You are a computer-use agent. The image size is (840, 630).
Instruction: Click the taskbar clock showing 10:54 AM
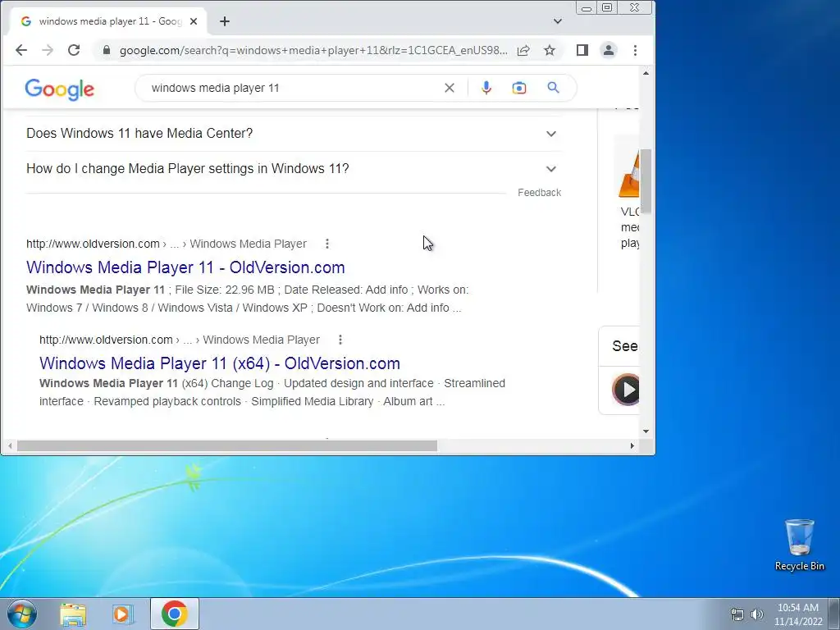798,614
